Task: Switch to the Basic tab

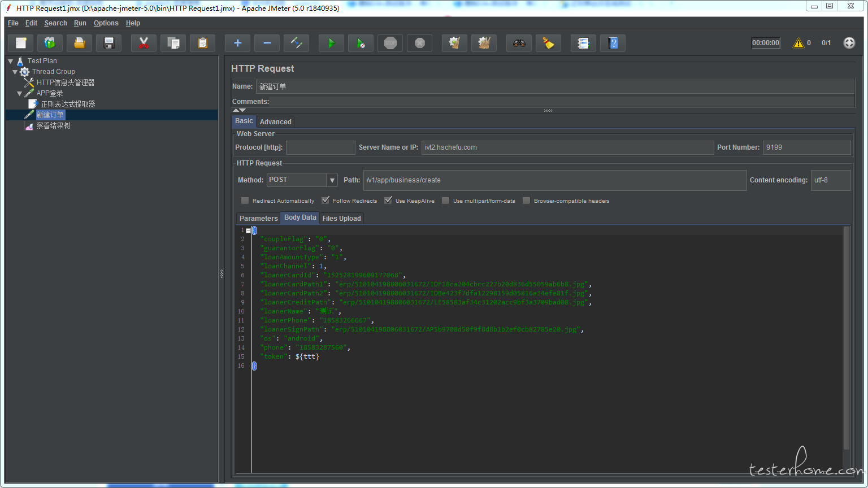Action: 244,121
